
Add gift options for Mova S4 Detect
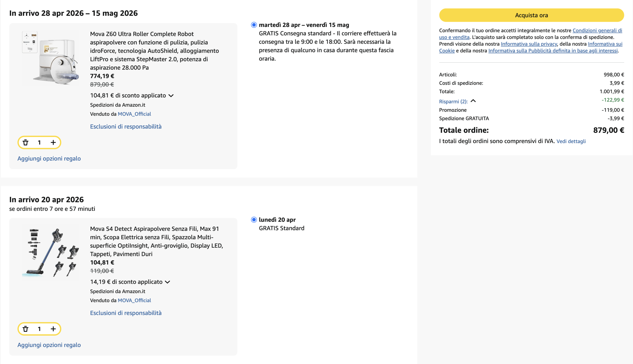(49, 345)
